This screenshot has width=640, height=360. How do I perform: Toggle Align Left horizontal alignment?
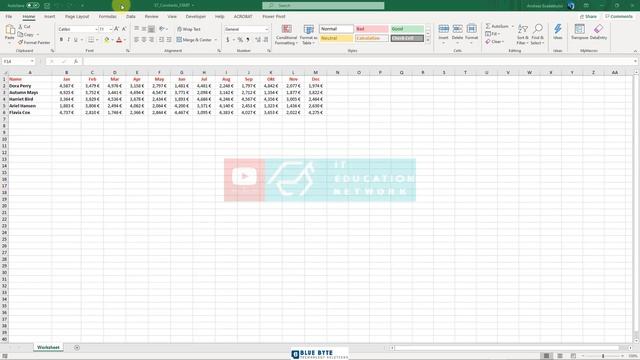[136, 40]
